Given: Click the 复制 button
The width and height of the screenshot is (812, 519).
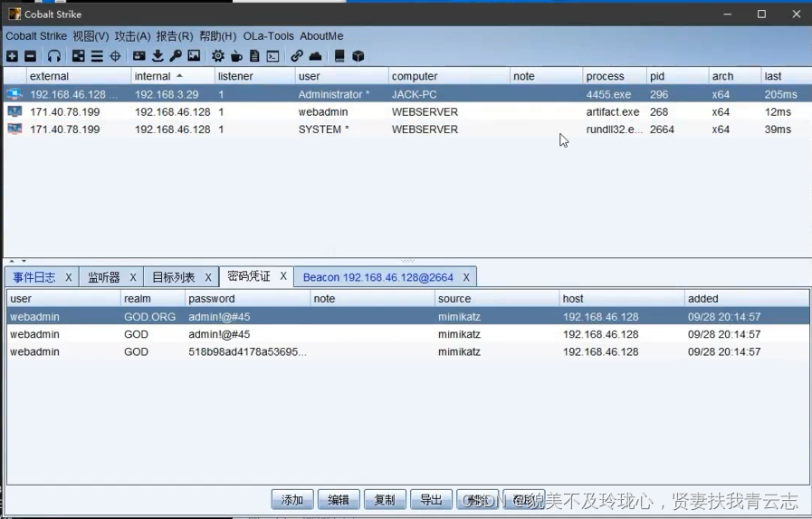Looking at the screenshot, I should (x=385, y=500).
